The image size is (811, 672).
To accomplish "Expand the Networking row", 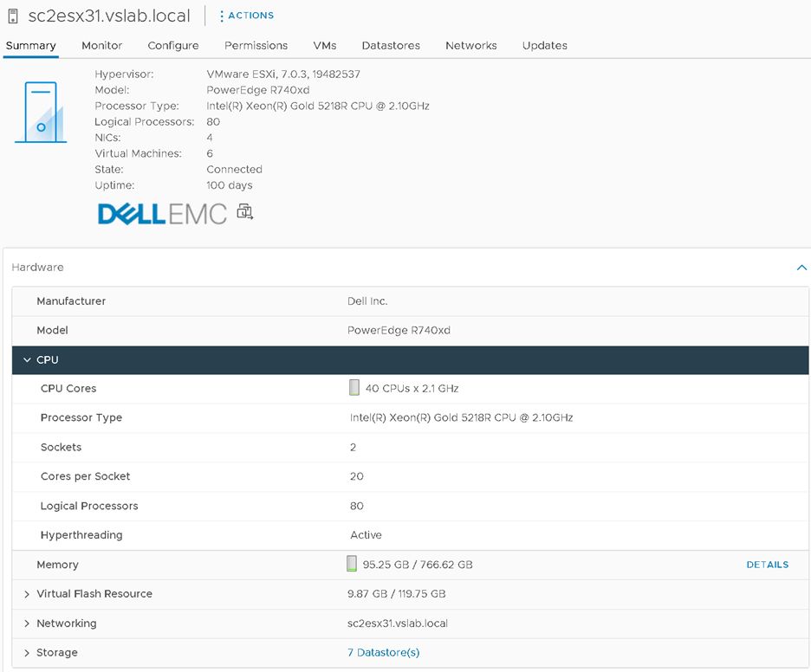I will pyautogui.click(x=28, y=624).
